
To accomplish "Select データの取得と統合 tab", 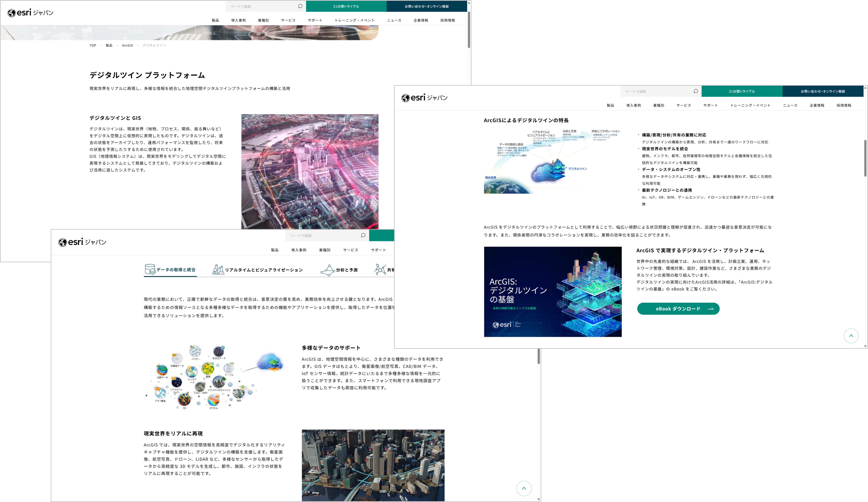I will click(x=171, y=270).
